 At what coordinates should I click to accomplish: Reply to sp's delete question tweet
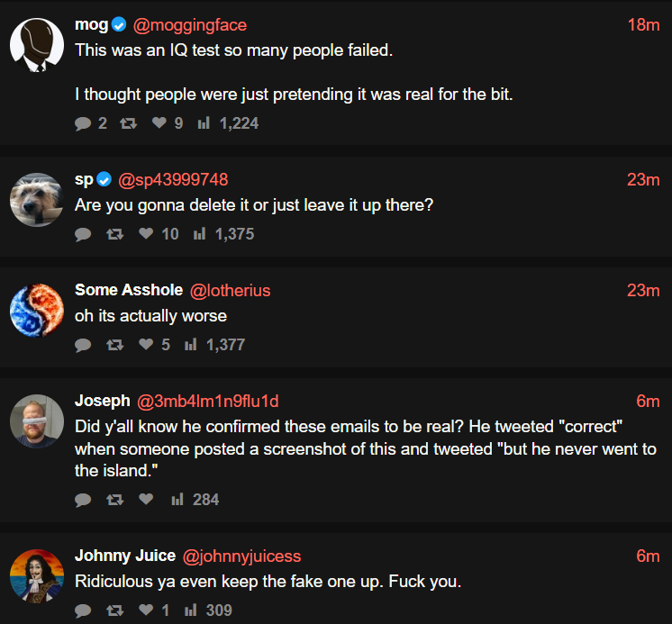point(84,234)
